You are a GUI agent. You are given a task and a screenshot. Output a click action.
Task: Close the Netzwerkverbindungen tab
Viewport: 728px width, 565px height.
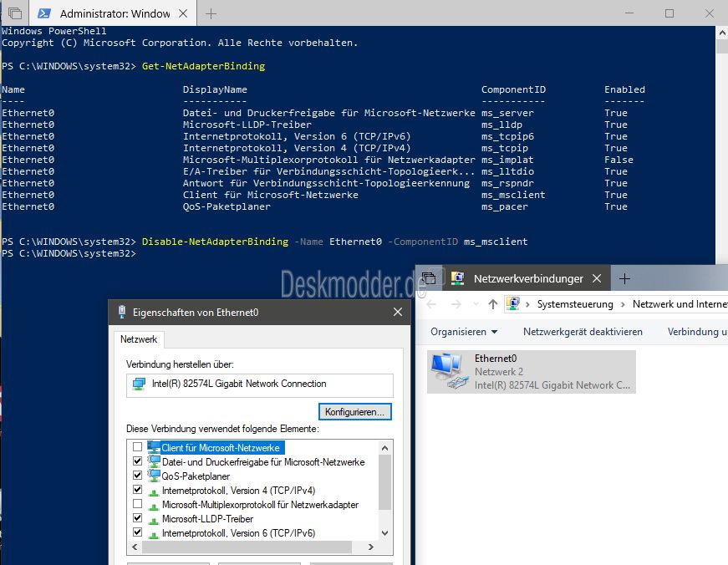click(x=597, y=278)
